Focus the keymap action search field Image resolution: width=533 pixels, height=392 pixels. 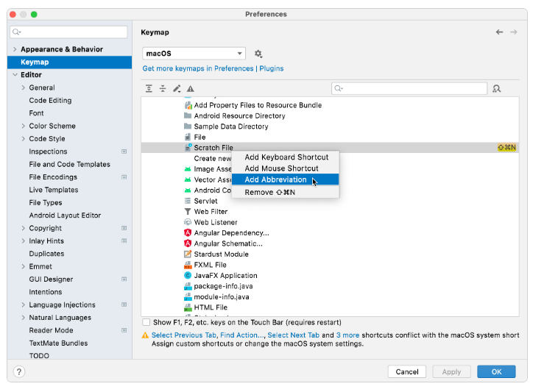[409, 89]
